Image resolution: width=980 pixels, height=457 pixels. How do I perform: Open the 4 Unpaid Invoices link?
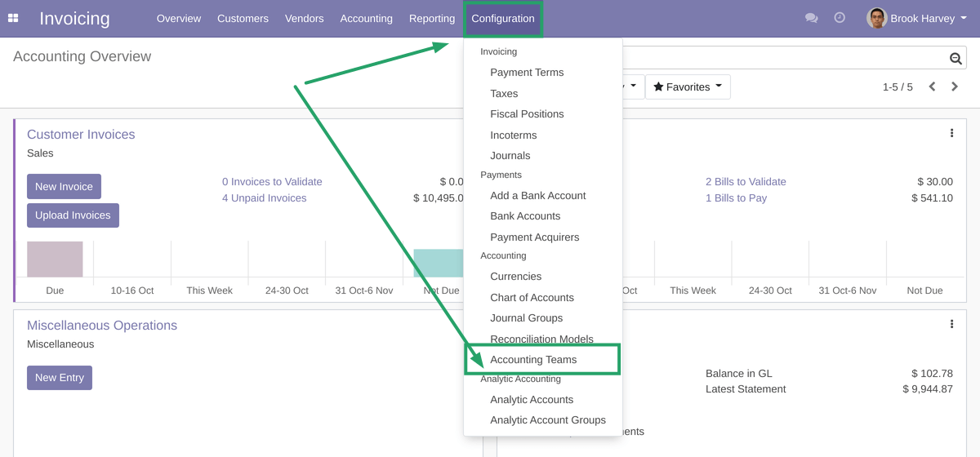coord(264,198)
